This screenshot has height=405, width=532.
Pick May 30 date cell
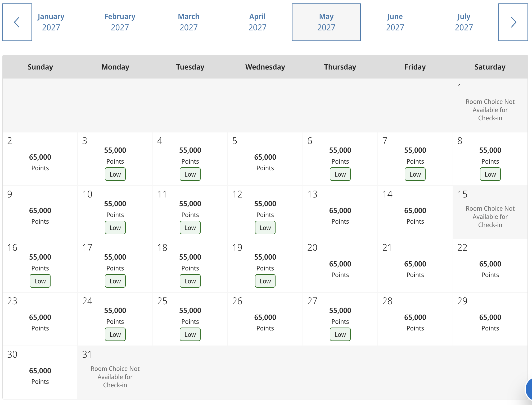point(40,372)
